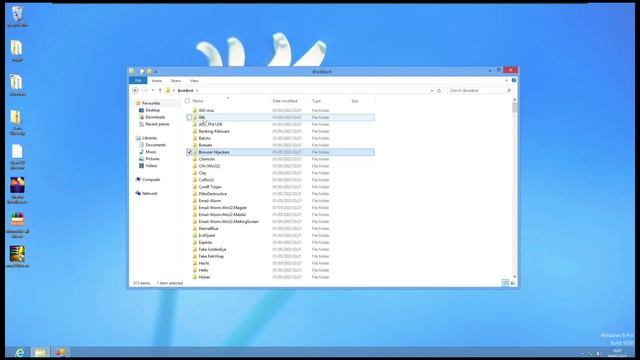Open the Pictures library icon
This screenshot has height=360, width=640.
point(141,159)
